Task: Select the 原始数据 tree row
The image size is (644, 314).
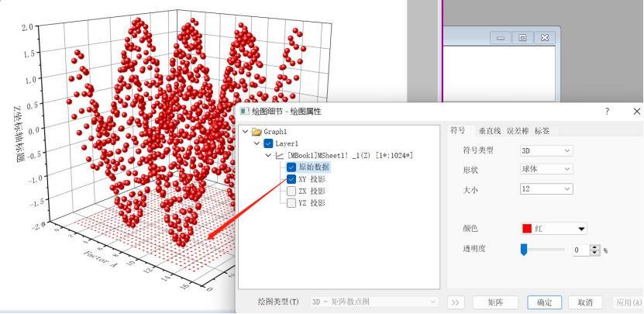Action: coord(314,167)
